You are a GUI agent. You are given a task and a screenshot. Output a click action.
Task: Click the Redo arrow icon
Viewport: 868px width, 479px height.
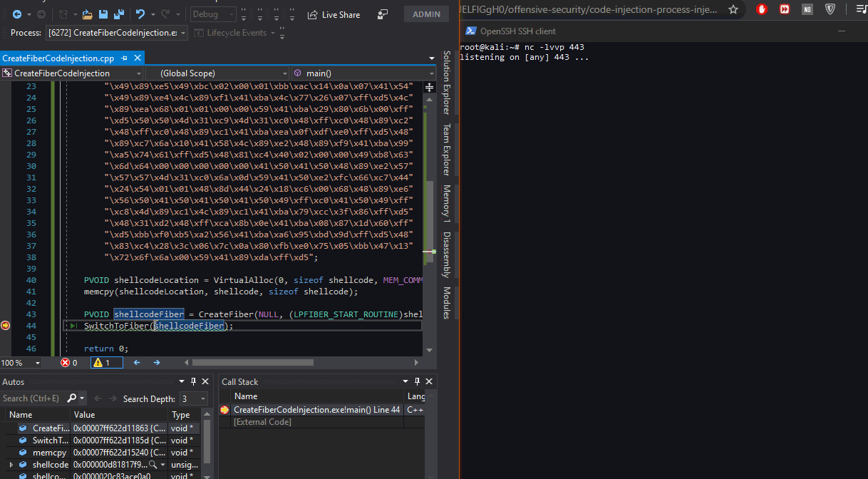click(165, 14)
